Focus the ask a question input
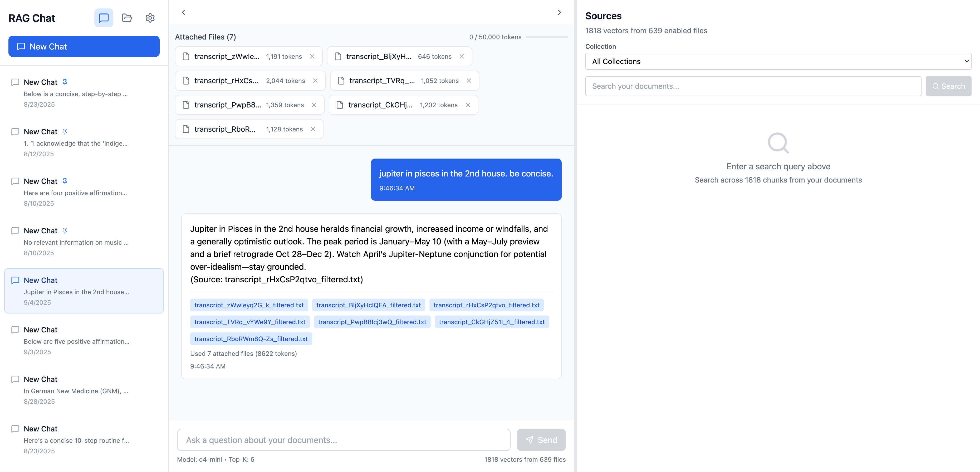This screenshot has width=980, height=472. [343, 440]
